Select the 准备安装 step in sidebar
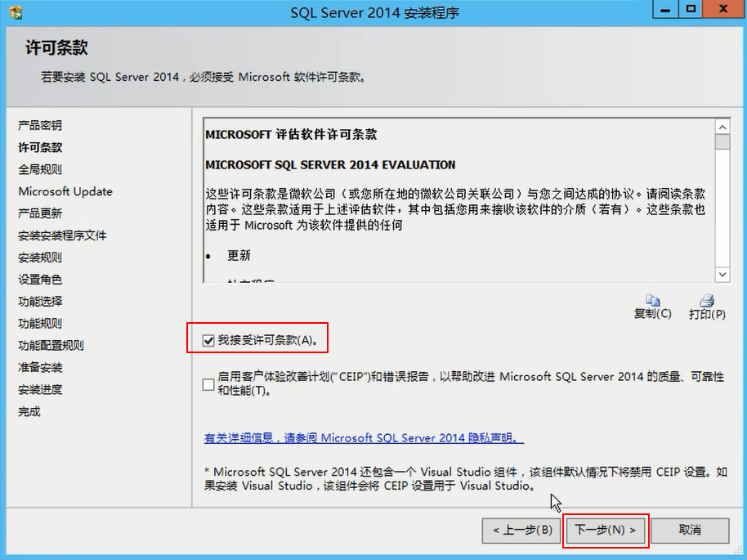747x560 pixels. pos(40,367)
